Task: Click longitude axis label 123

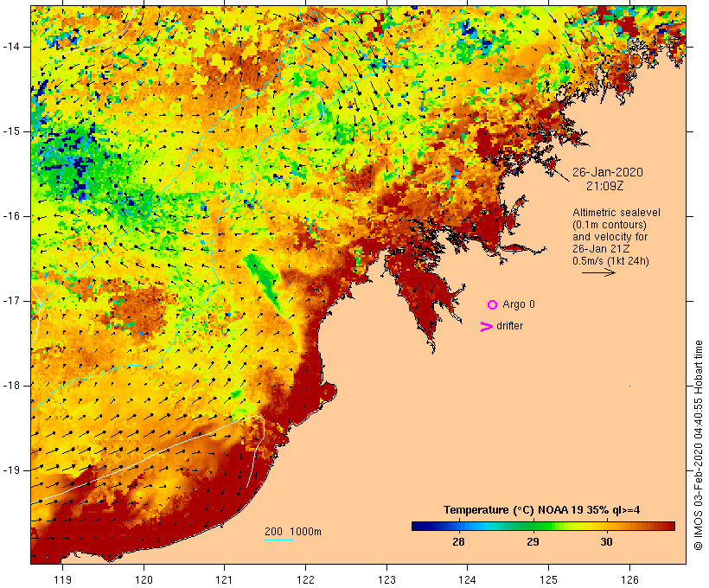Action: tap(386, 579)
